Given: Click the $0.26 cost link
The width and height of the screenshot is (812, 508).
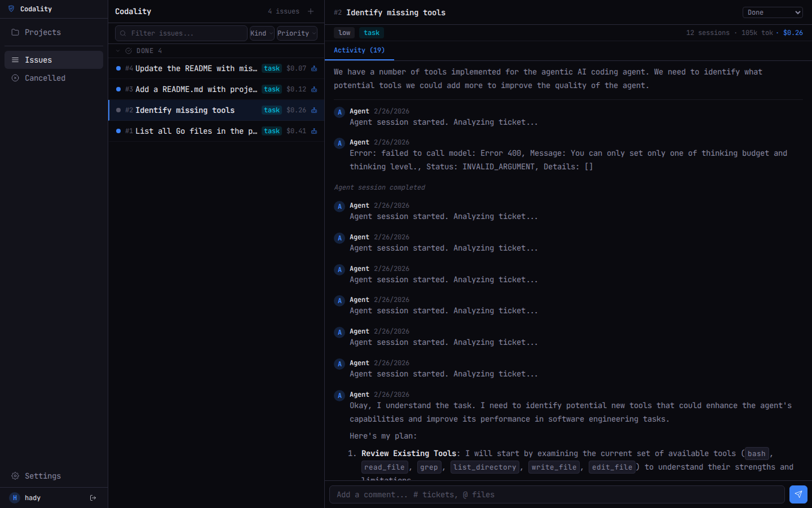Looking at the screenshot, I should pos(793,32).
